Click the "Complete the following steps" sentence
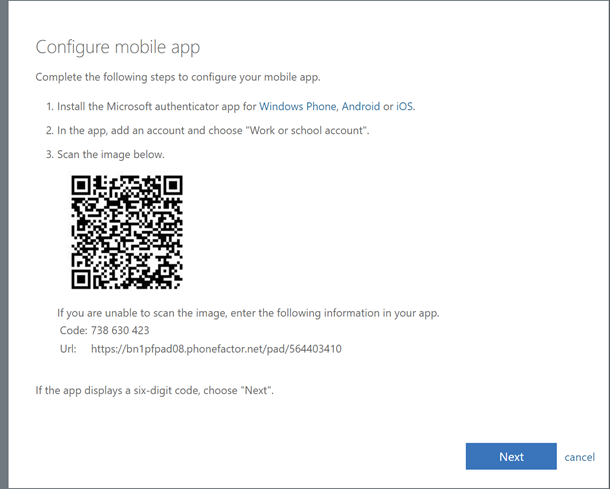 (x=178, y=77)
